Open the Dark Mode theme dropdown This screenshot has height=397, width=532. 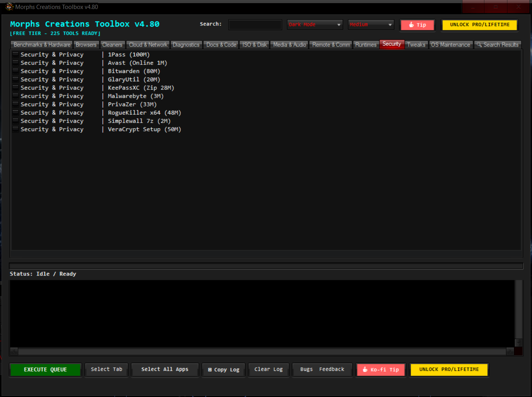(315, 25)
